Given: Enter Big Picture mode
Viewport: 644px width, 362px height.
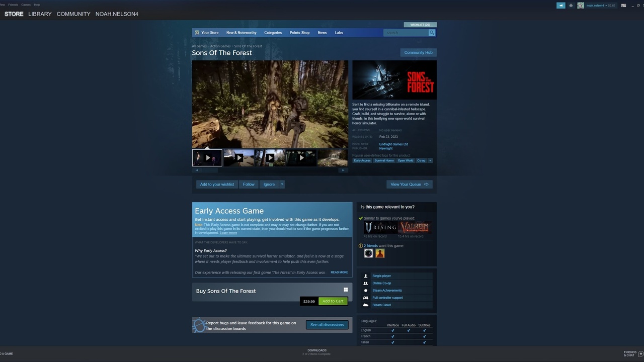Looking at the screenshot, I should tap(623, 5).
